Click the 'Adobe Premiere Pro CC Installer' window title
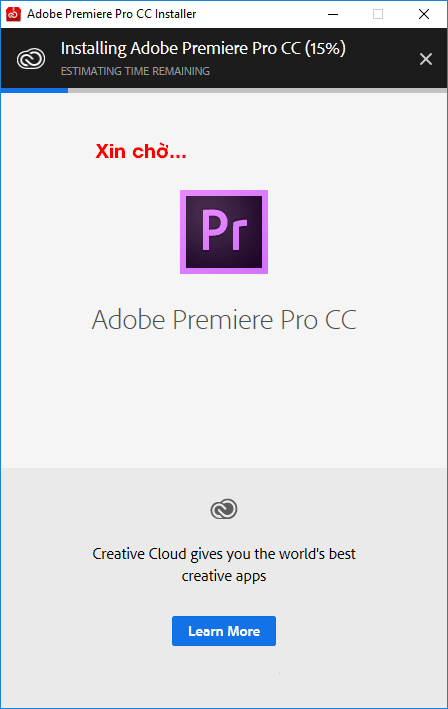Viewport: 448px width, 709px height. click(112, 14)
